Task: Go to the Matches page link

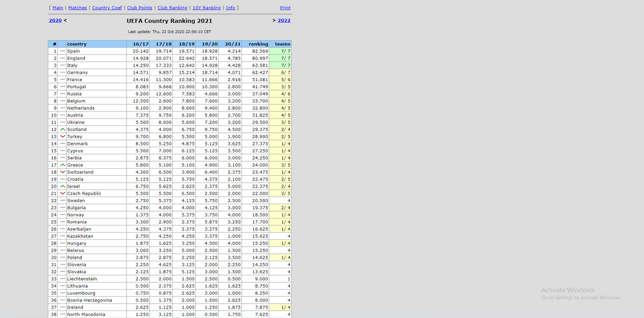Action: (77, 8)
